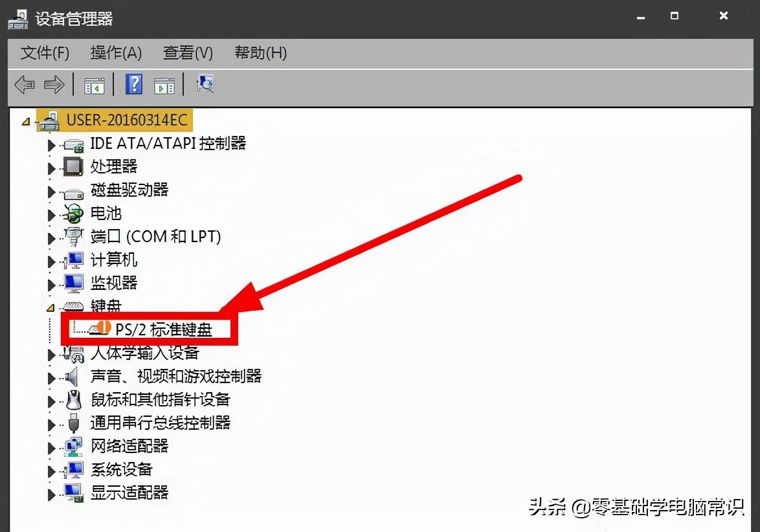
Task: Expand the 网络适配器 node
Action: pyautogui.click(x=52, y=447)
